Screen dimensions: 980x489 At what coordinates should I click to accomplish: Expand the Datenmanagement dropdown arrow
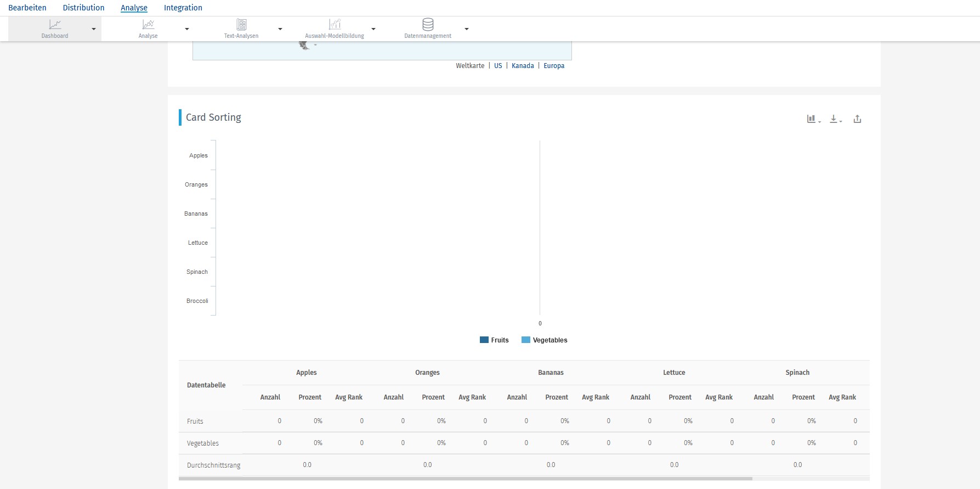[x=467, y=29]
